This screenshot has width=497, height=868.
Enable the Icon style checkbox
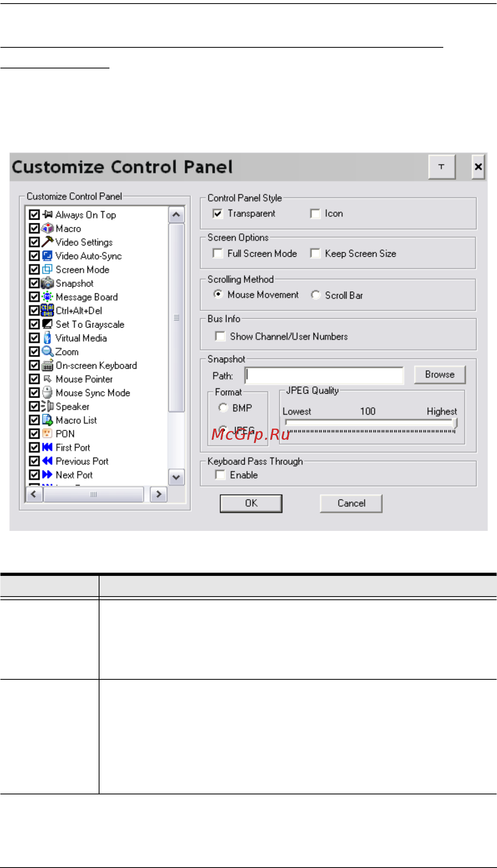315,214
